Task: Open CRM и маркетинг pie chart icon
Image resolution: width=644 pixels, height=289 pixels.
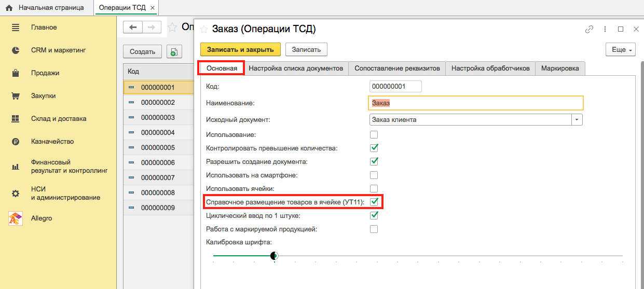Action: tap(16, 50)
